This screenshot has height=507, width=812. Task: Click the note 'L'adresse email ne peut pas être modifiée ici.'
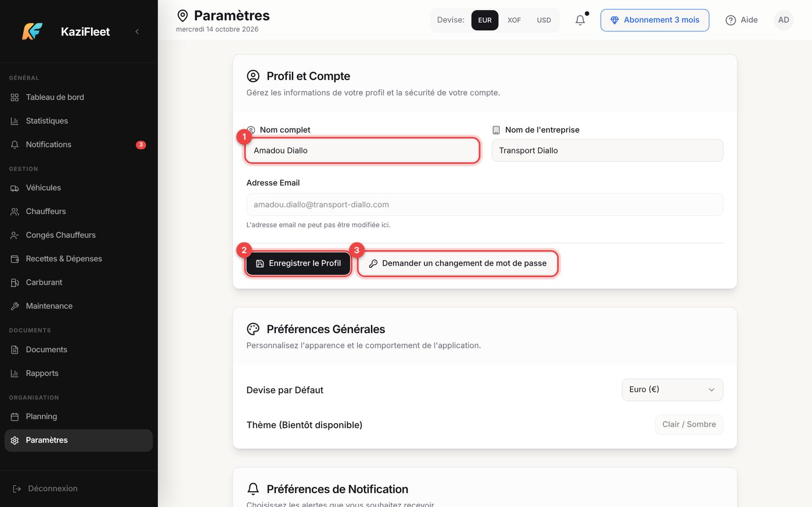318,225
